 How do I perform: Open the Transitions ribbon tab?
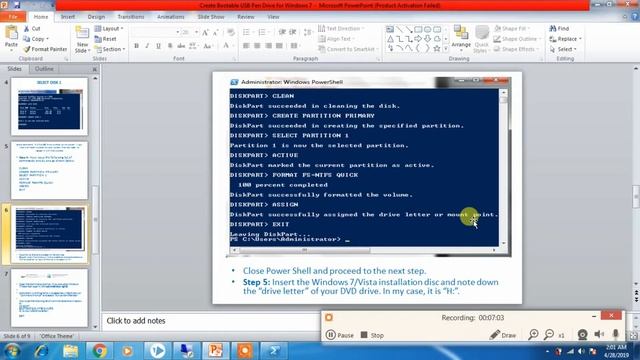[x=131, y=17]
